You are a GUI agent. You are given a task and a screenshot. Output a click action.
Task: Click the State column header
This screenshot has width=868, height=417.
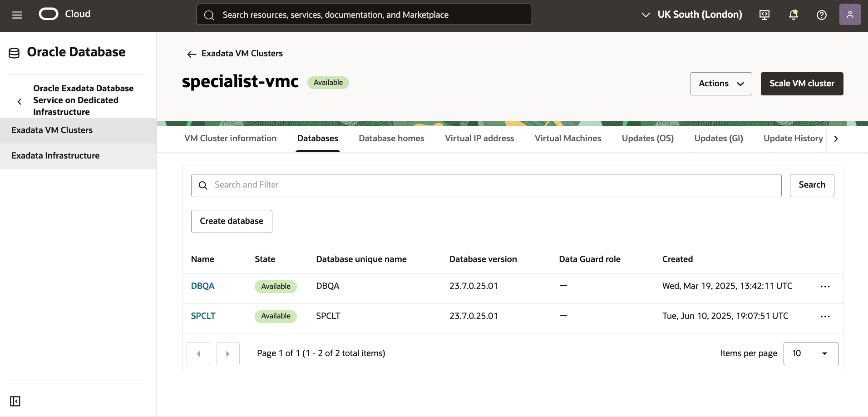tap(265, 259)
